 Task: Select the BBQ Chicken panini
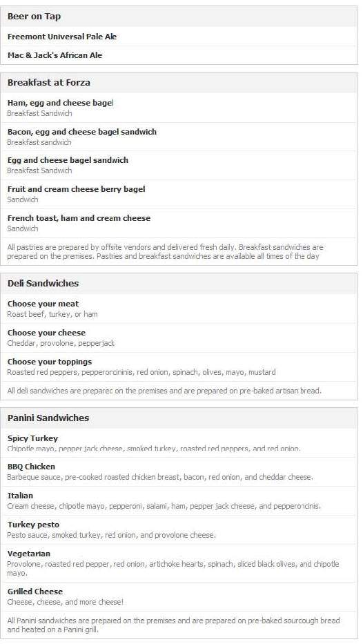pyautogui.click(x=179, y=472)
